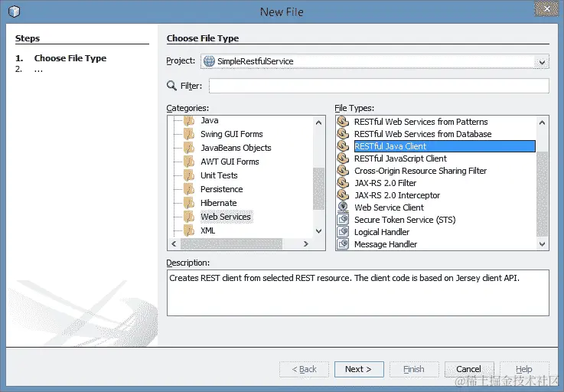Select JAX-RS 2.0 Interceptor file type

[x=397, y=195]
